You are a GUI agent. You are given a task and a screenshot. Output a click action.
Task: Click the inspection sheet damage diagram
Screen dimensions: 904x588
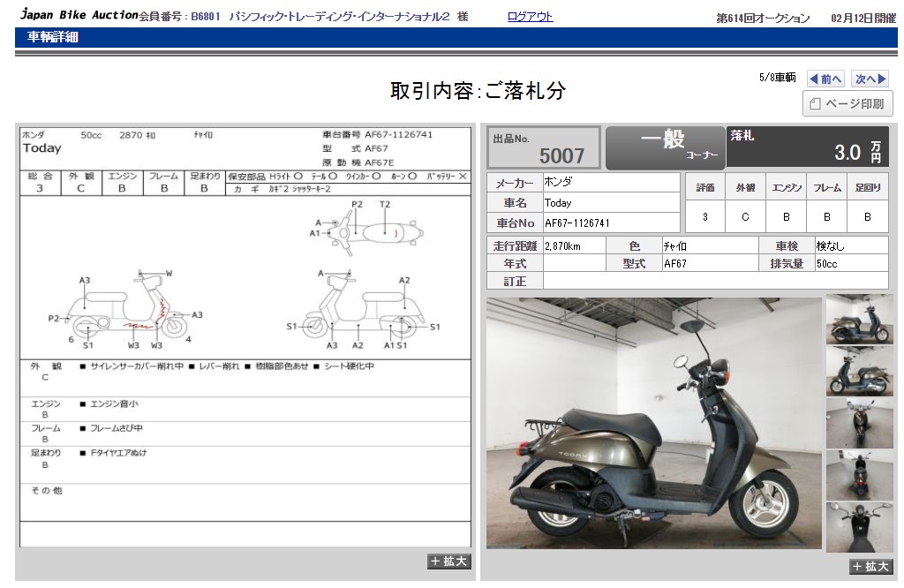tap(245, 278)
